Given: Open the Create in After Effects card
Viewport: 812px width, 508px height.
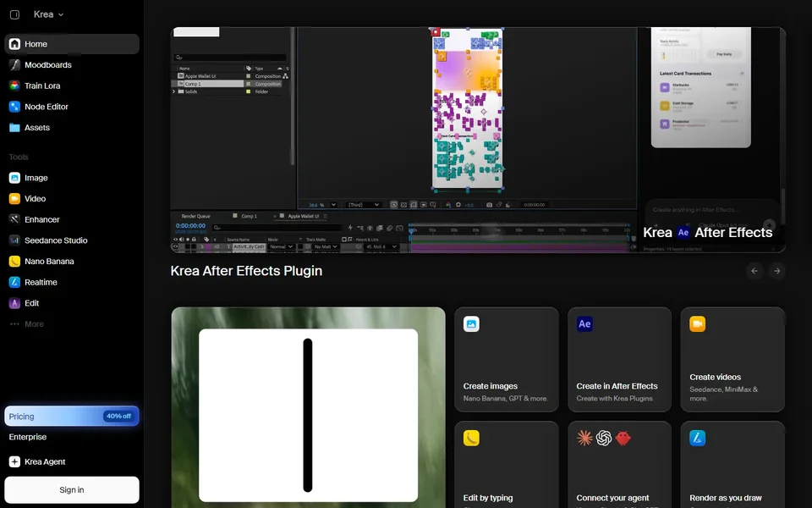Looking at the screenshot, I should click(x=619, y=360).
